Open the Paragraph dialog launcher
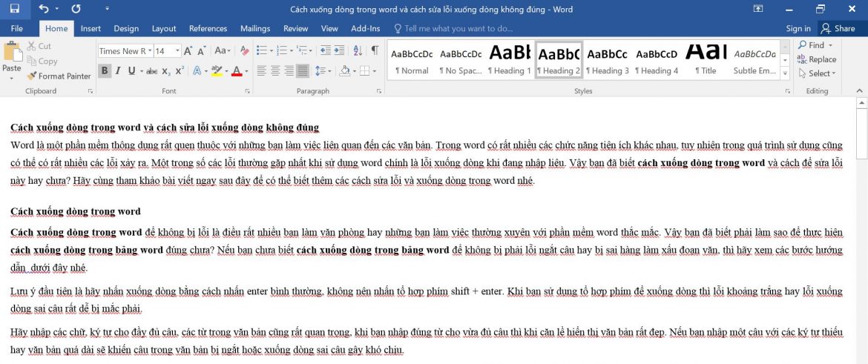The height and width of the screenshot is (364, 868). point(379,90)
